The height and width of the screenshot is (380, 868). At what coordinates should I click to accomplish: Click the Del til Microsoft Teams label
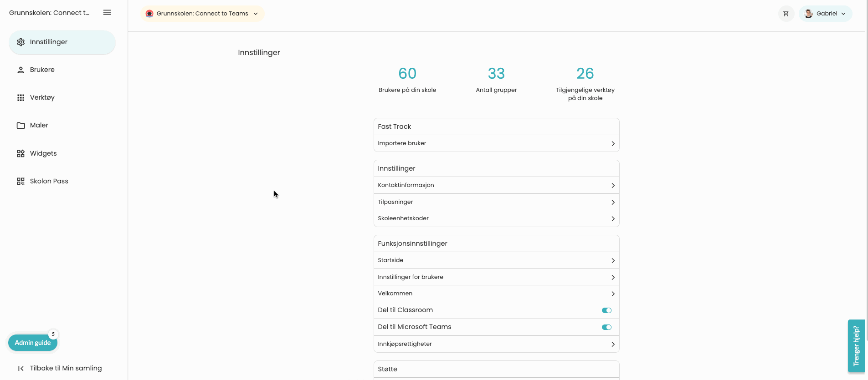(x=414, y=327)
